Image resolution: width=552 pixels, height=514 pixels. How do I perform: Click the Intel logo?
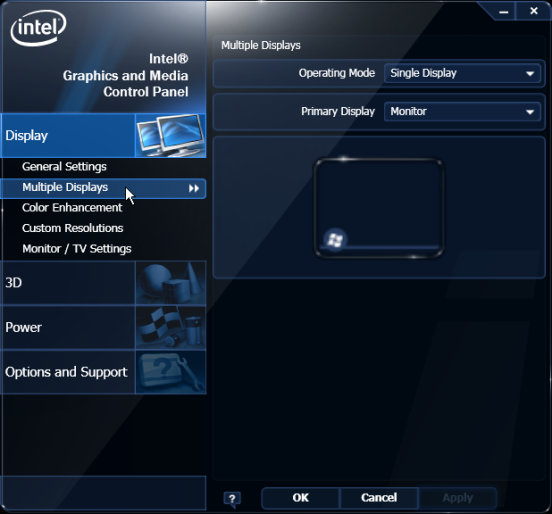click(x=38, y=28)
